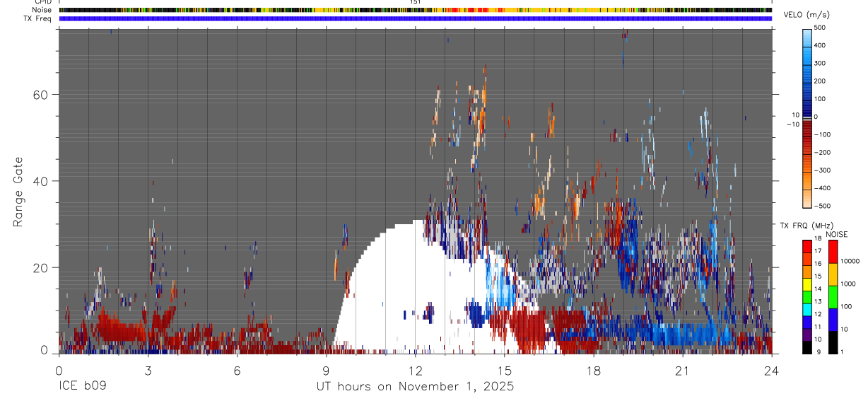Click the 15 tick on UT hours axis

pyautogui.click(x=504, y=370)
